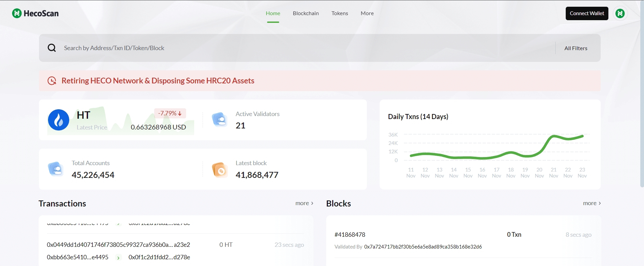Click the retiring notice clock icon
The image size is (644, 266).
coord(52,81)
